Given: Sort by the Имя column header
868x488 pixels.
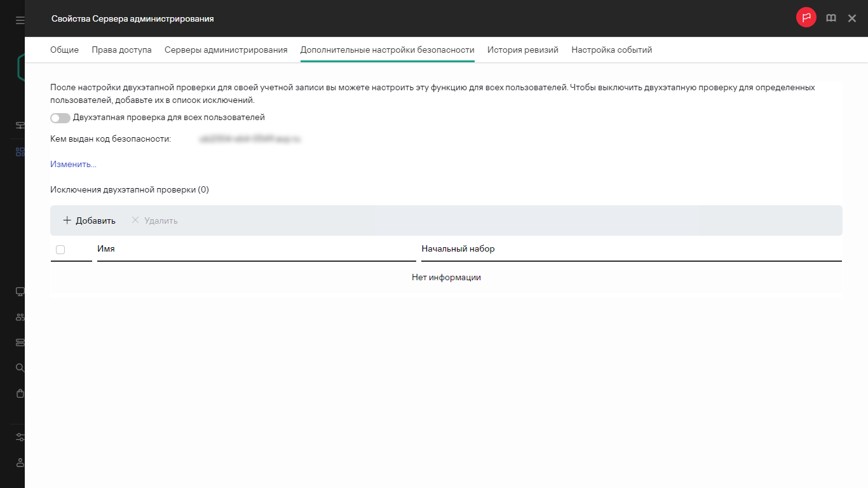Looking at the screenshot, I should (x=106, y=249).
